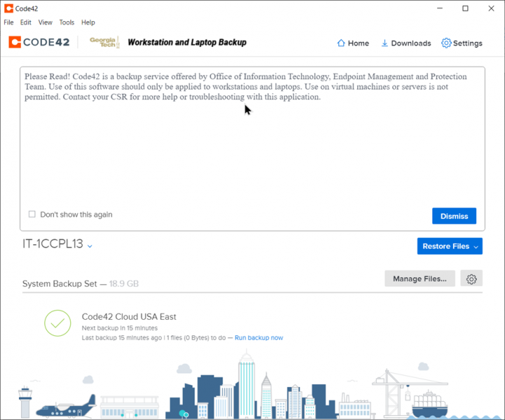
Task: Click the Downloads arrow icon
Action: point(385,43)
